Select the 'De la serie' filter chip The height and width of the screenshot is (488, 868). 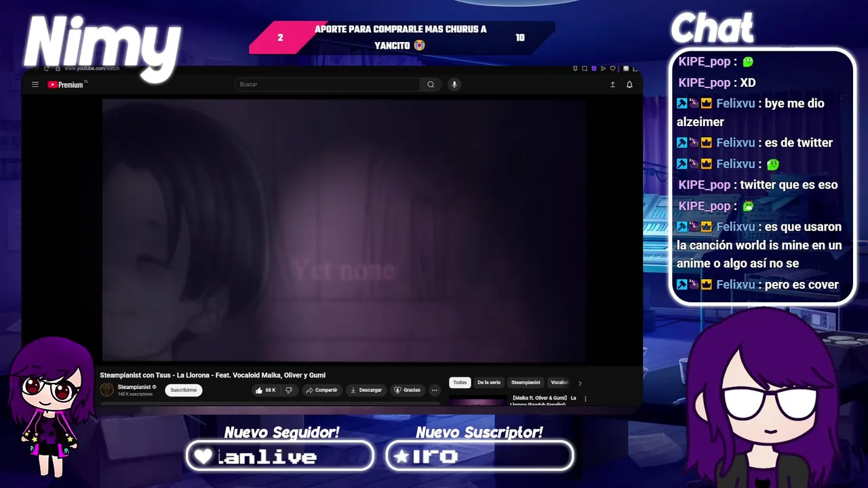pos(489,383)
